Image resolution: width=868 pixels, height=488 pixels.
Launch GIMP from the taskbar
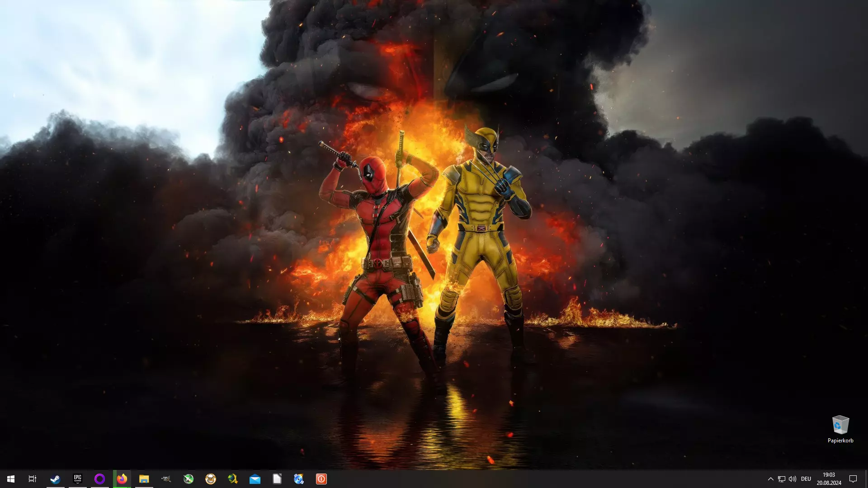pyautogui.click(x=166, y=479)
